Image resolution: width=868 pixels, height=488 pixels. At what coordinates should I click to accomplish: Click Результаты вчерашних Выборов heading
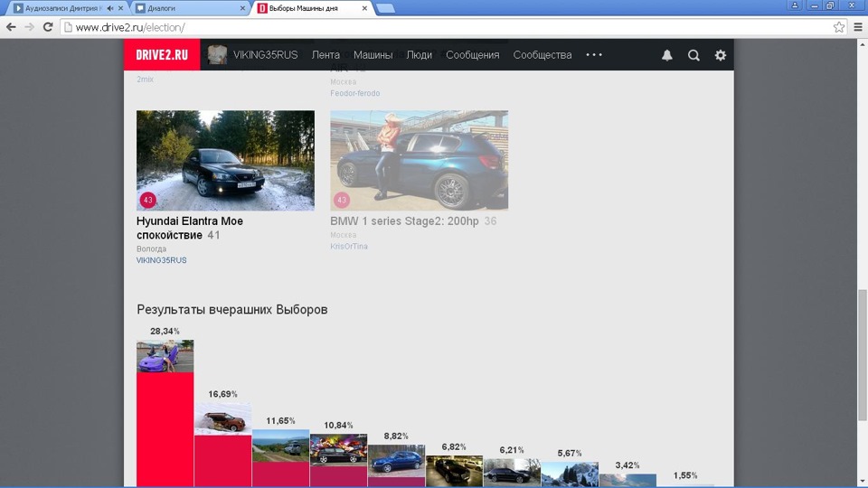point(232,309)
